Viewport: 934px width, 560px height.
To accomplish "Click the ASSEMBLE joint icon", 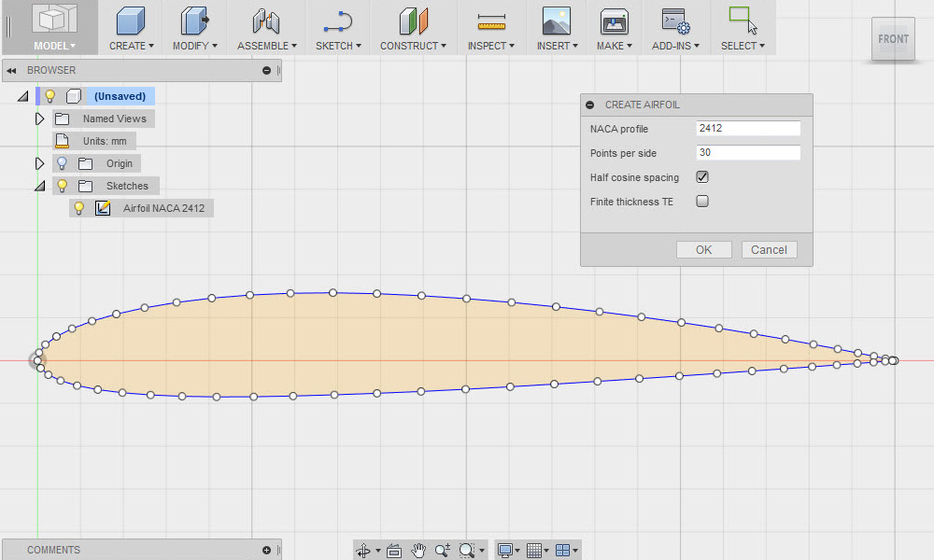I will click(x=265, y=21).
